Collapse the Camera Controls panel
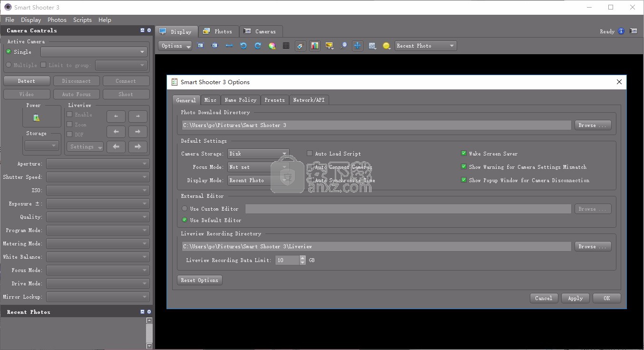644x350 pixels. [x=142, y=30]
